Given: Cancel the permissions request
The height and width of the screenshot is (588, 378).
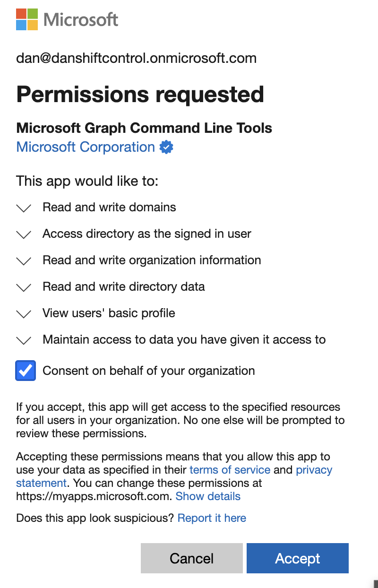Looking at the screenshot, I should (191, 558).
